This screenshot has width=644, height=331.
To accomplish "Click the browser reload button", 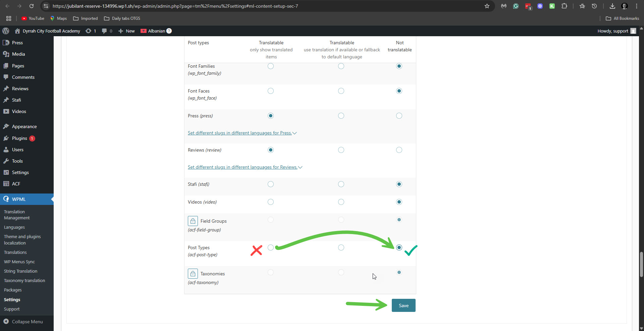I will coord(31,6).
